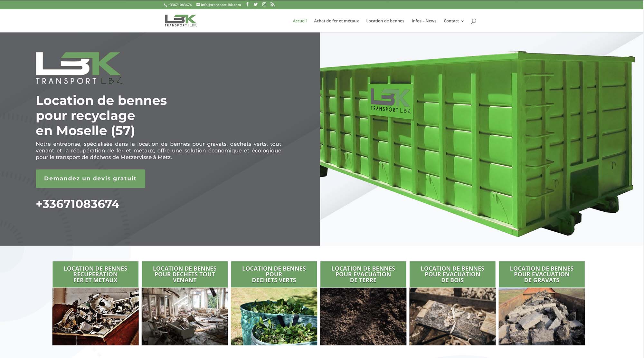Image resolution: width=644 pixels, height=358 pixels.
Task: Click the phone icon in top bar
Action: click(166, 5)
